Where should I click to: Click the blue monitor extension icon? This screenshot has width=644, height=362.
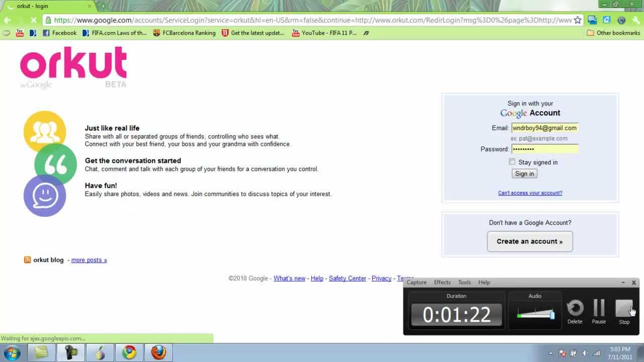(592, 20)
